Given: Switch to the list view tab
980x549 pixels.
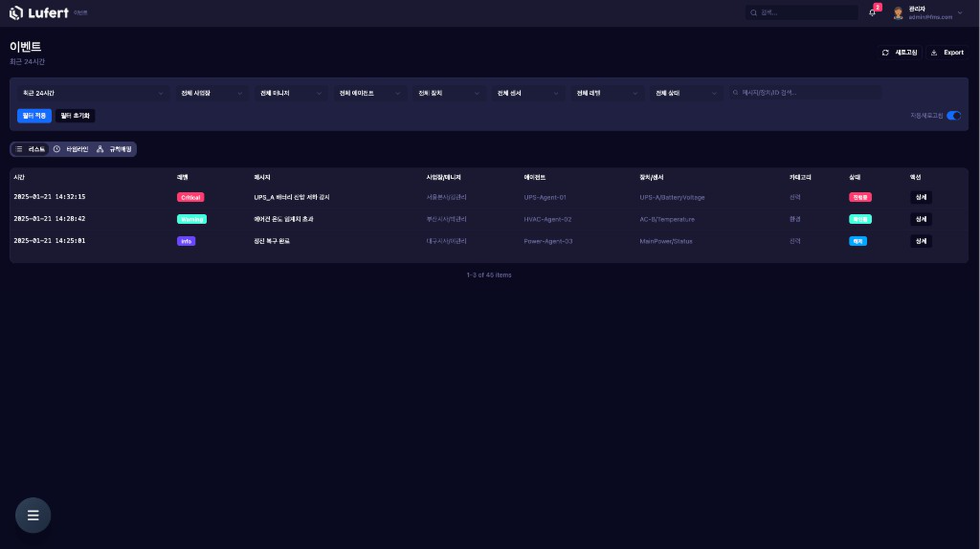Looking at the screenshot, I should tap(30, 149).
